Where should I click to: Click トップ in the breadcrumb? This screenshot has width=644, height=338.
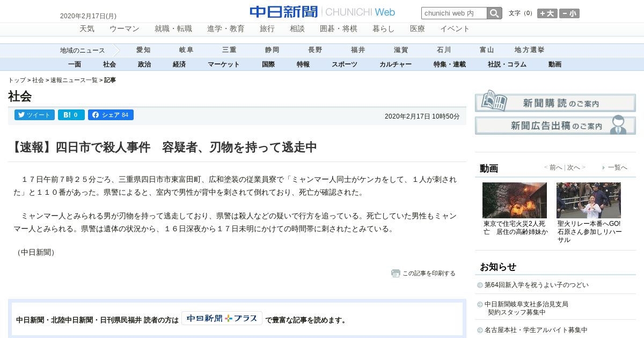tap(17, 80)
